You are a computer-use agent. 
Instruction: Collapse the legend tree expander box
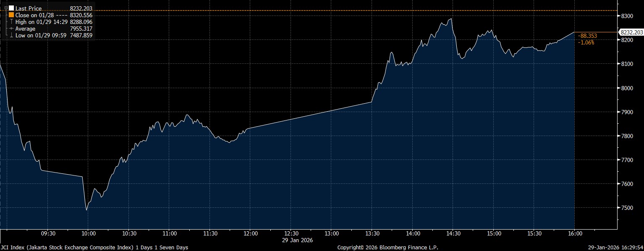[5, 8]
